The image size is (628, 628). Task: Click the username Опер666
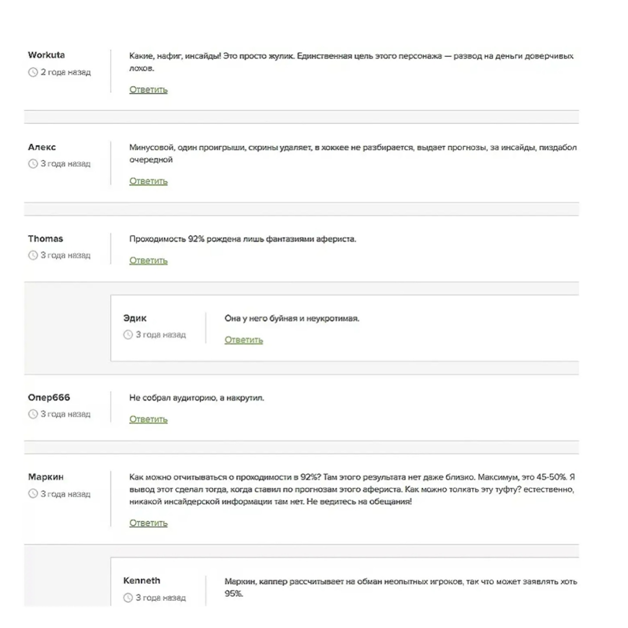(49, 397)
